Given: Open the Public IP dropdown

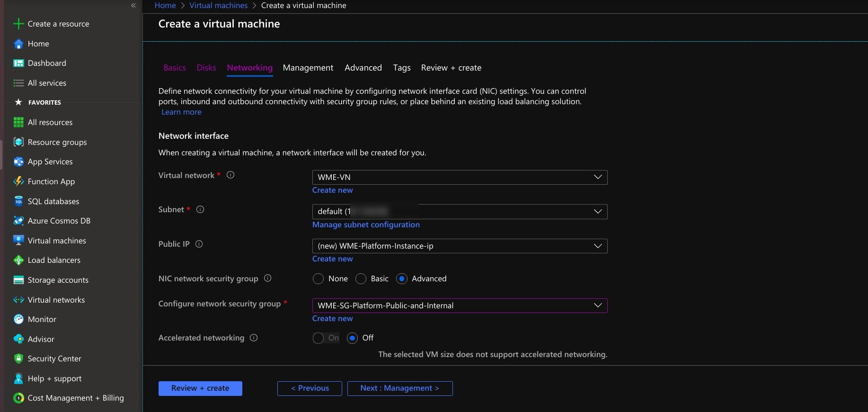Looking at the screenshot, I should [x=459, y=246].
